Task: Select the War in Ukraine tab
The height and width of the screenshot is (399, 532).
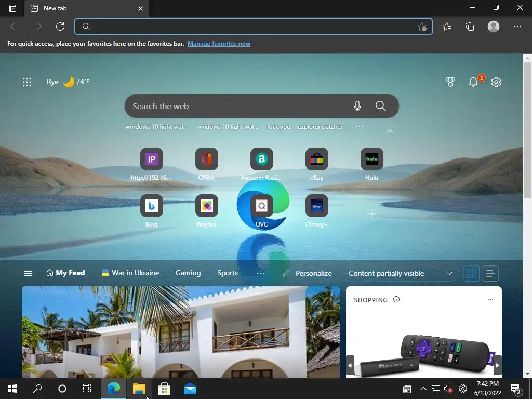Action: [130, 273]
